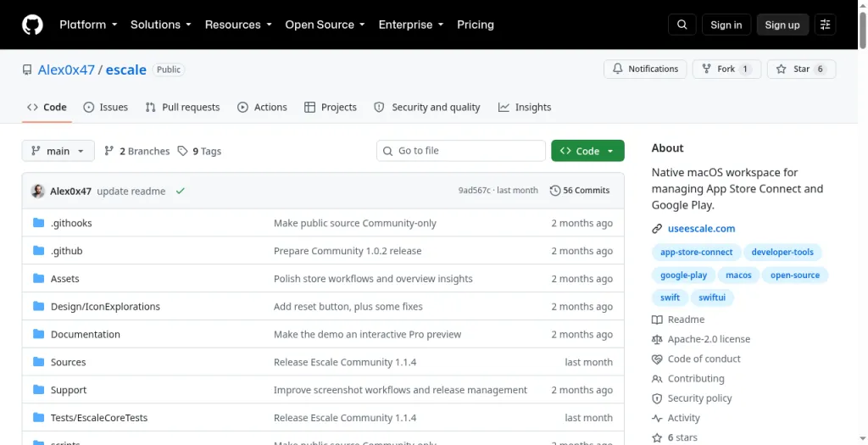Select the macos topic tag

pyautogui.click(x=738, y=275)
